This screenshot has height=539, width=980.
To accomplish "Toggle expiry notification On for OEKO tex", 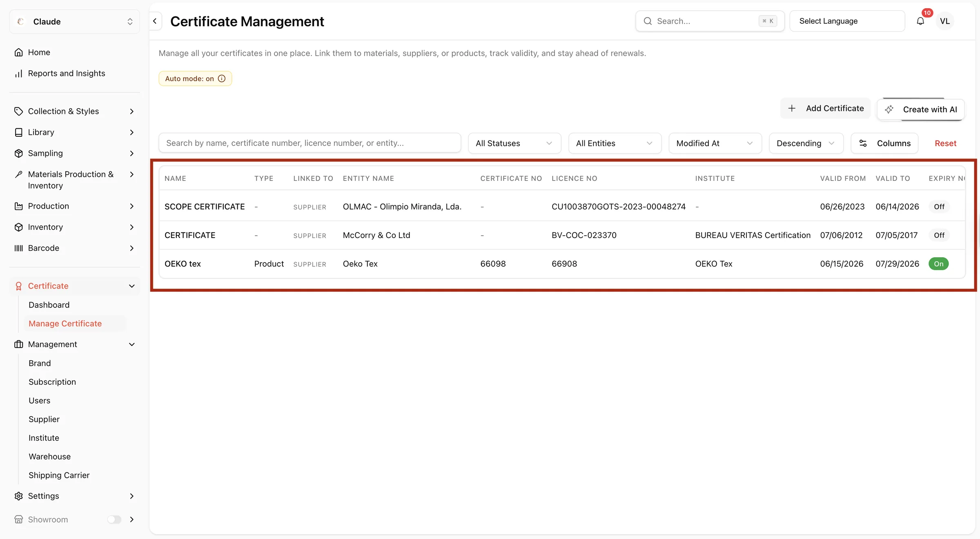I will [x=938, y=264].
